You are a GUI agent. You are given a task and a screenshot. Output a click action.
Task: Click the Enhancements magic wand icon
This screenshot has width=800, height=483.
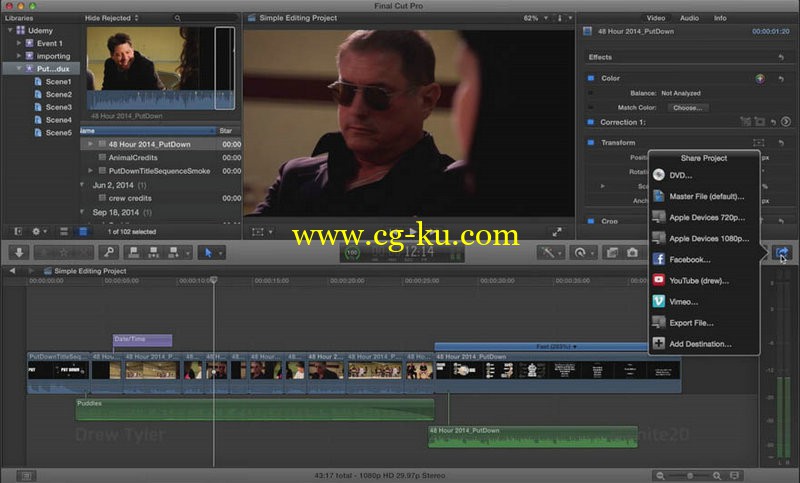[x=548, y=252]
